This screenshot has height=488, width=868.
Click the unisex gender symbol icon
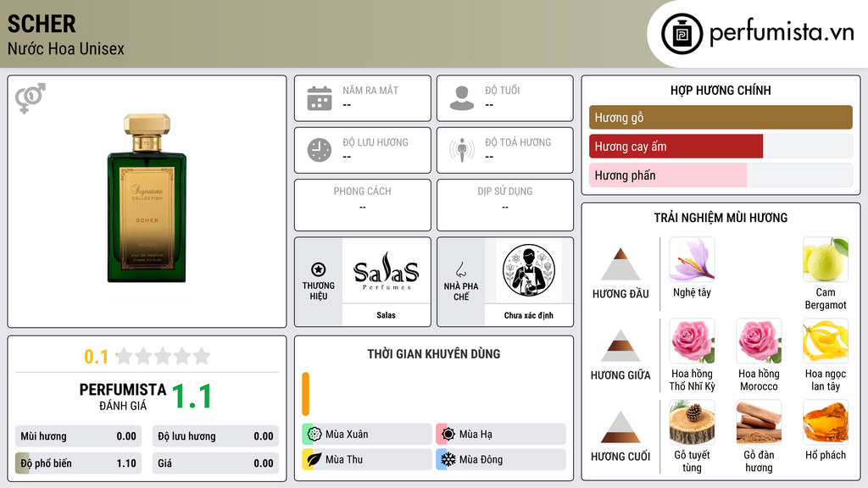tap(31, 98)
